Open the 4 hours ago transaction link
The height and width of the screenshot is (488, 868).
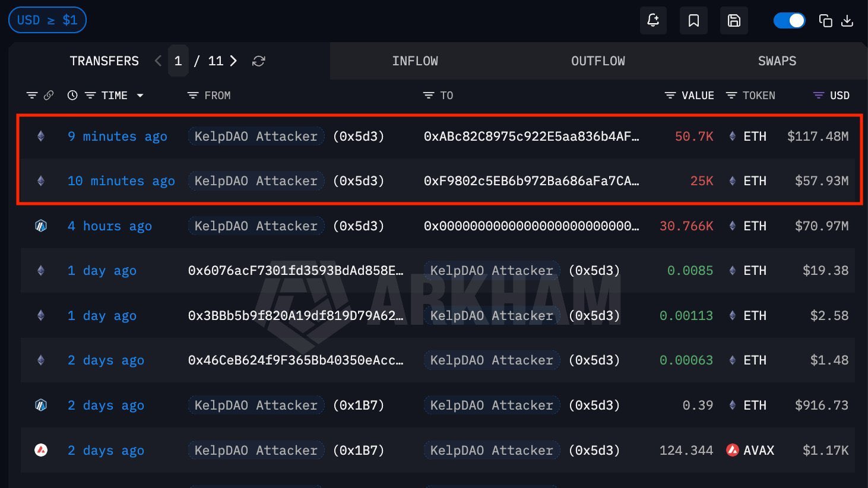click(110, 226)
